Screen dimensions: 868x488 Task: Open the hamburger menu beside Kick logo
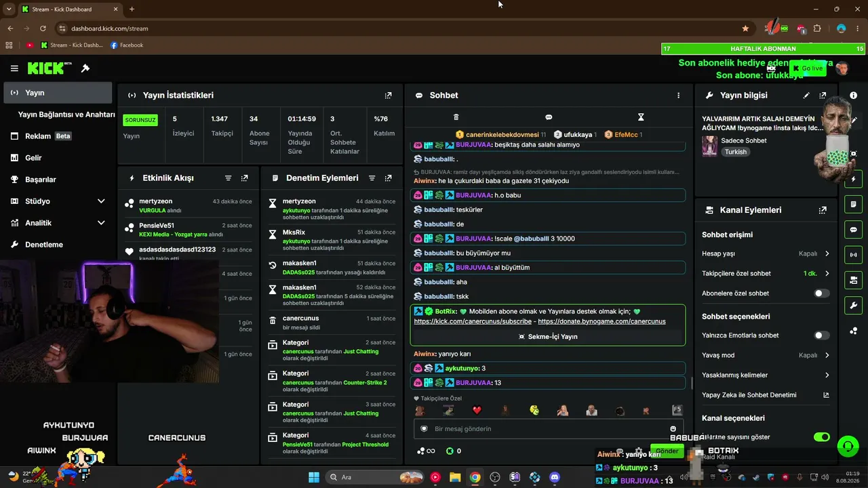coord(14,68)
